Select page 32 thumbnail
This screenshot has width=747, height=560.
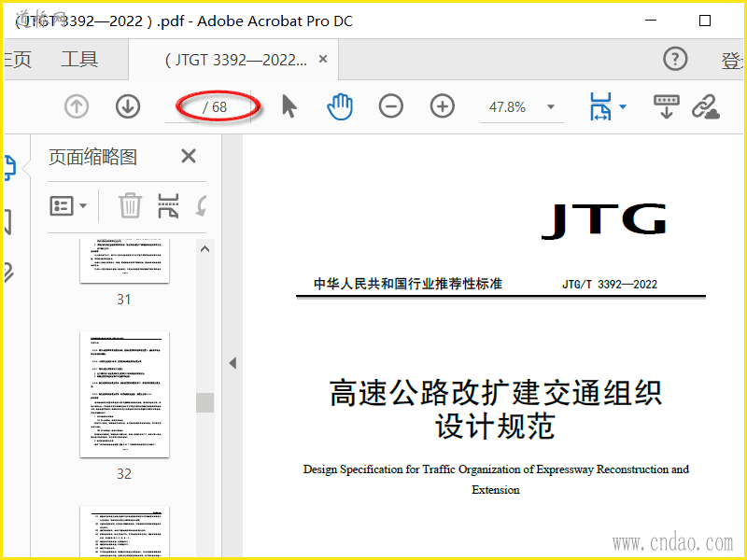pyautogui.click(x=124, y=394)
